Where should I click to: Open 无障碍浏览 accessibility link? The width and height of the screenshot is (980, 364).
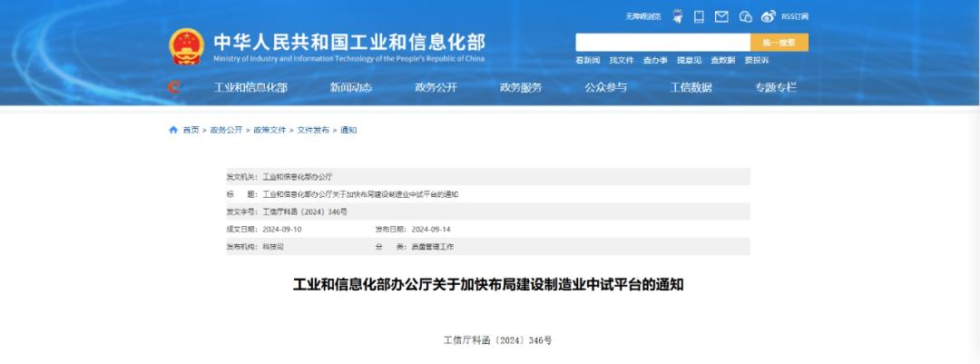click(x=642, y=17)
